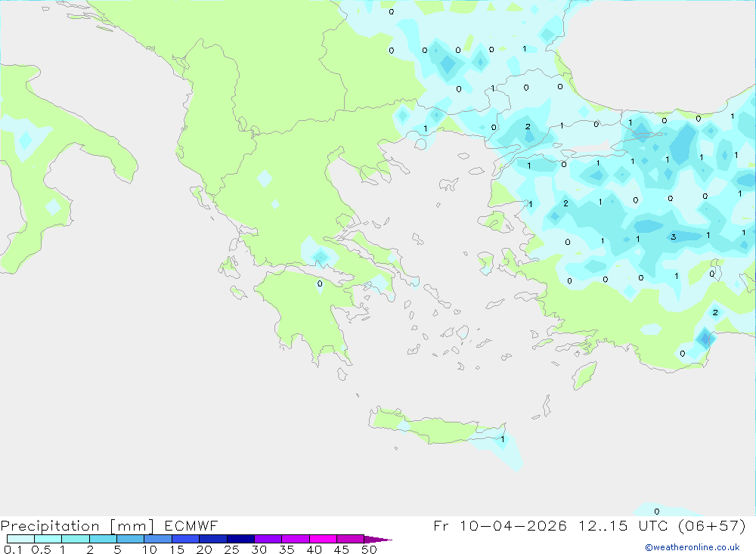Click the value '0' on the Peloponnese
Viewport: 756px width, 554px height.
pyautogui.click(x=320, y=283)
